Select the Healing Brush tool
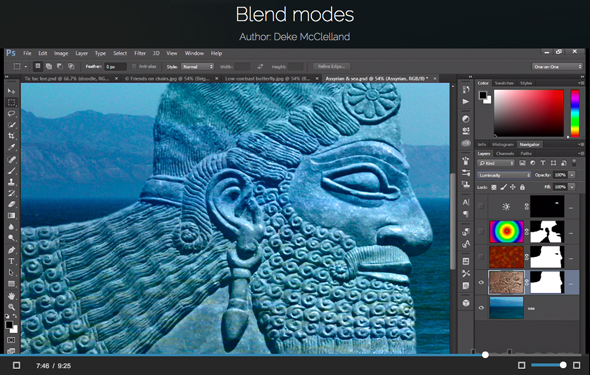The width and height of the screenshot is (590, 375). [x=11, y=159]
